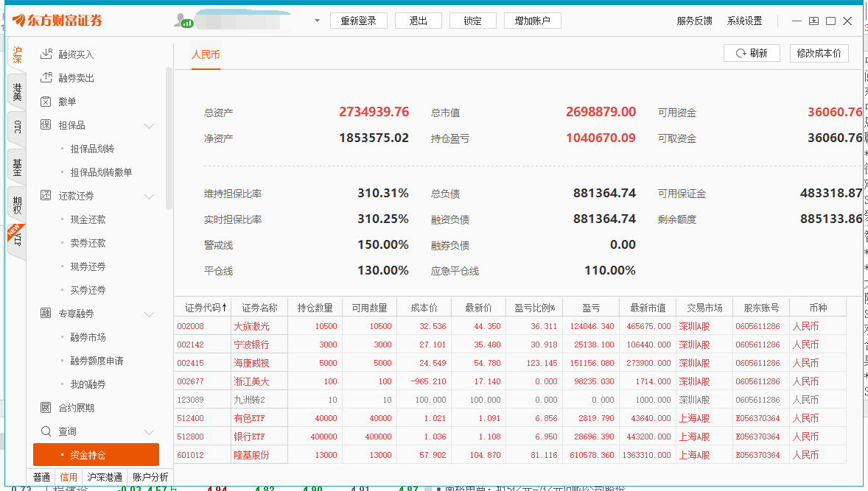Screen dimensions: 868x491
Task: Open 买券还券 menu item
Action: pyautogui.click(x=88, y=290)
